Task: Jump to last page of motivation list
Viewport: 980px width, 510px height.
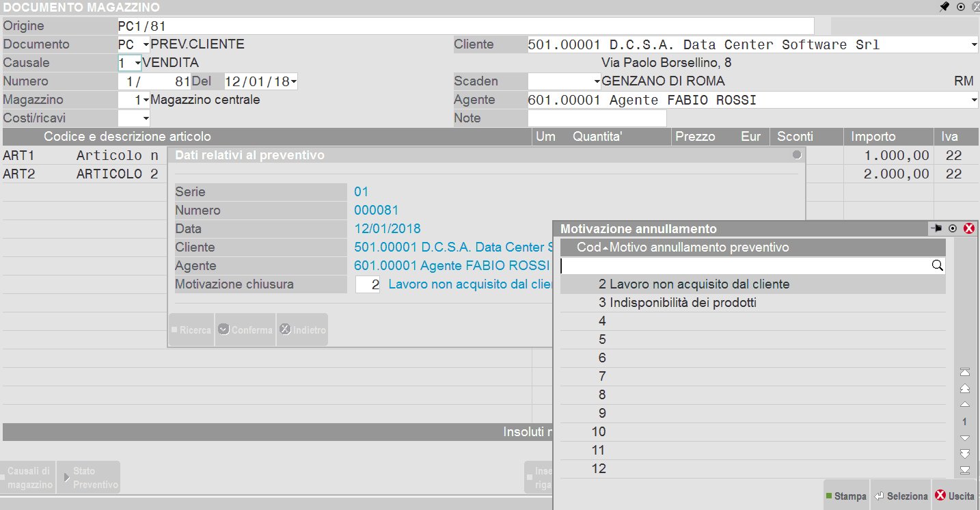Action: point(965,470)
